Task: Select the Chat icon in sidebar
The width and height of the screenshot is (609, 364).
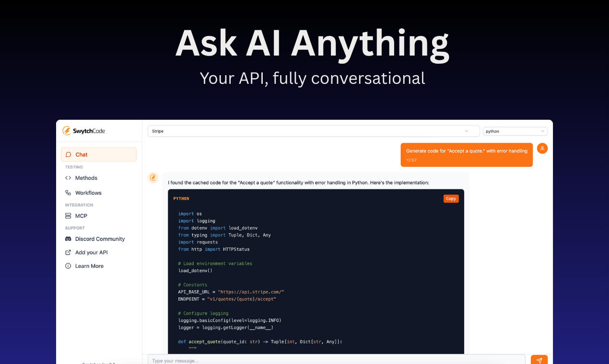Action: coord(69,154)
